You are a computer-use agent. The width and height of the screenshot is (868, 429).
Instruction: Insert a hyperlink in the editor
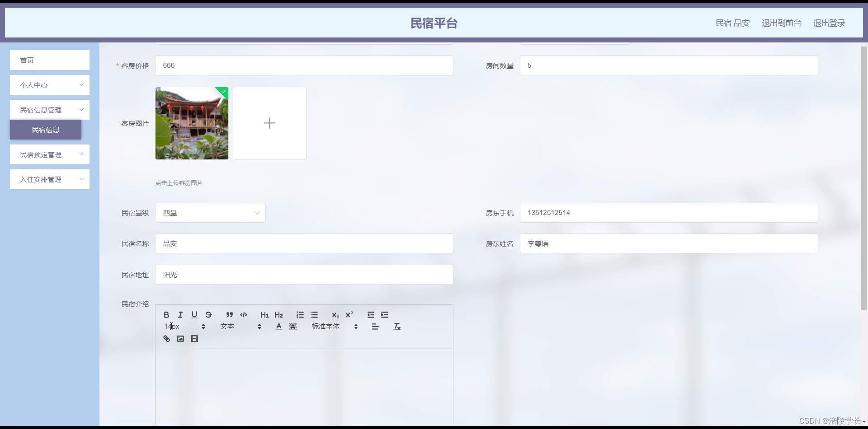click(x=166, y=338)
